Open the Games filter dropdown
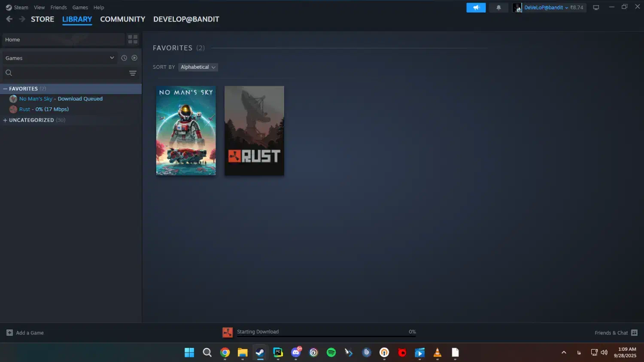Image resolution: width=644 pixels, height=362 pixels. [60, 58]
